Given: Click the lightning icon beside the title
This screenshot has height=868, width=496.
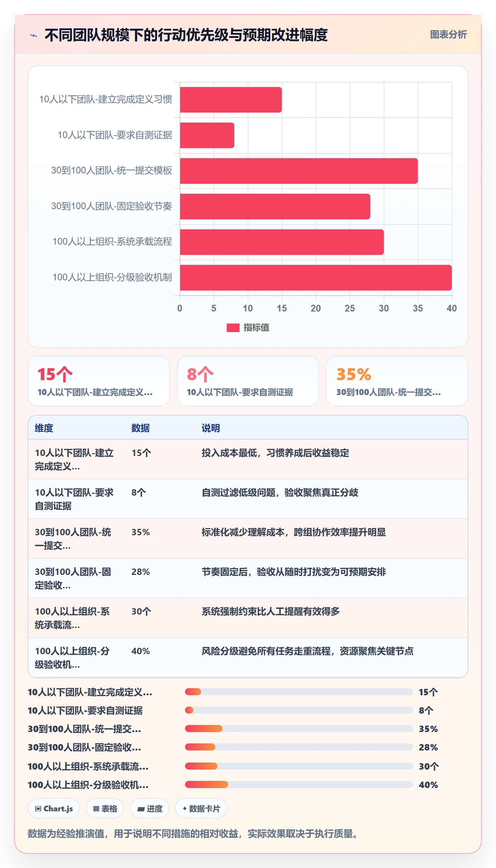Looking at the screenshot, I should [34, 35].
